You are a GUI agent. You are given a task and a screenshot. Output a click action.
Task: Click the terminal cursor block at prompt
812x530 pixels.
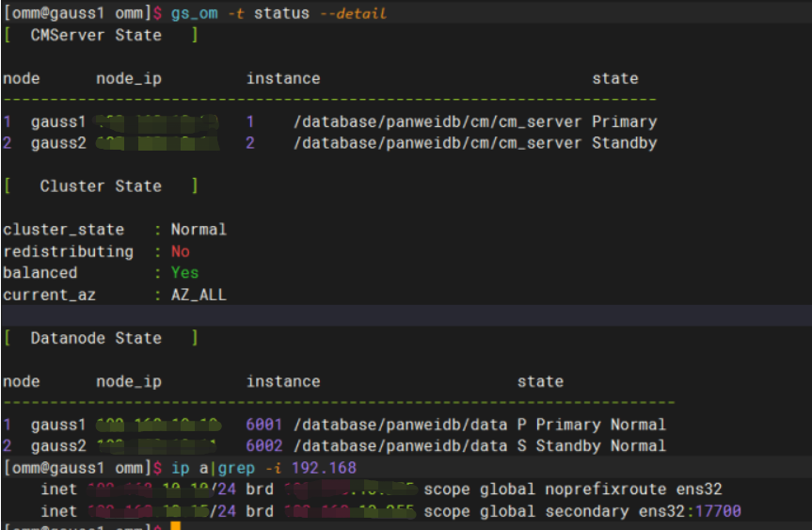tap(176, 526)
